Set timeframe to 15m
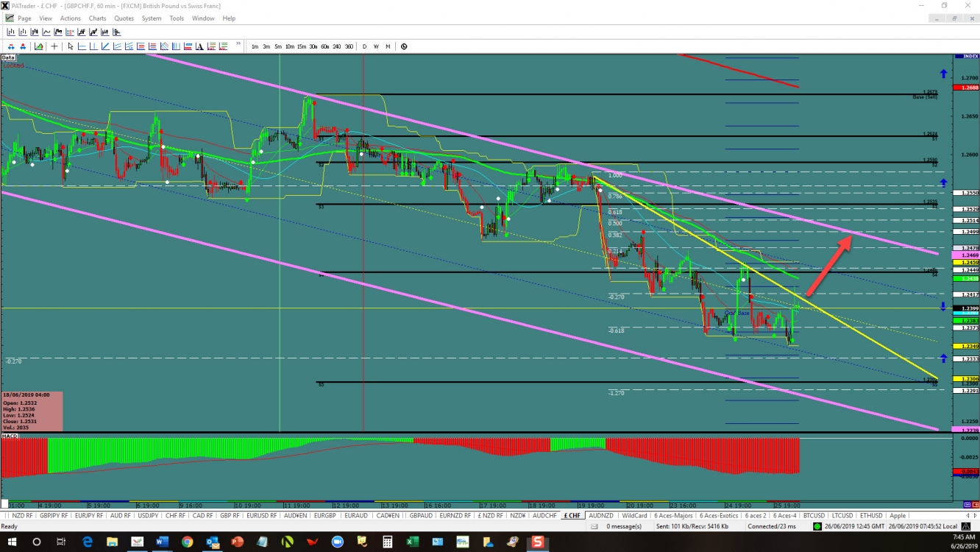980x552 pixels. pos(302,46)
